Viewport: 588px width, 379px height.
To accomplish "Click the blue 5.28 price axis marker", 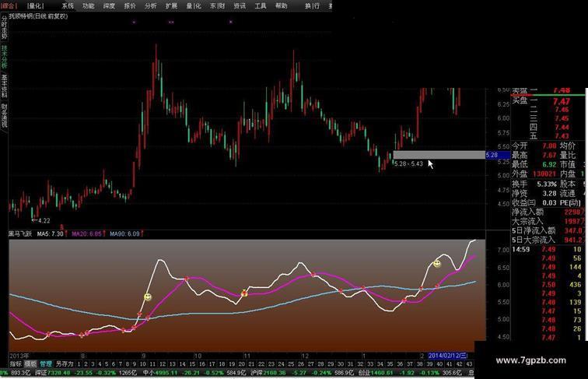I will [498, 155].
